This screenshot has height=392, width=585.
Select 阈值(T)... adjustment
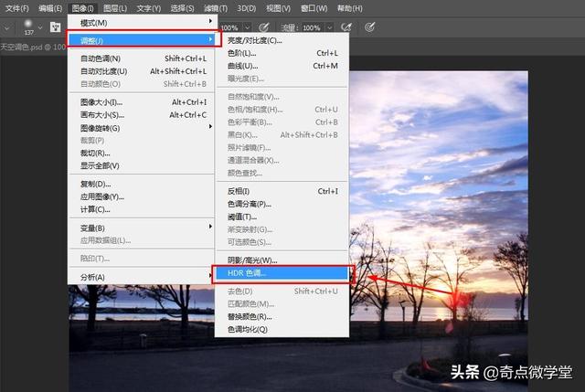coord(282,217)
